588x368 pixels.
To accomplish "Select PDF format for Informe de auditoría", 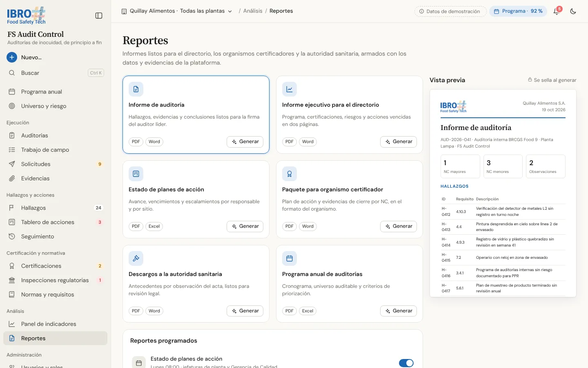I will [x=136, y=142].
